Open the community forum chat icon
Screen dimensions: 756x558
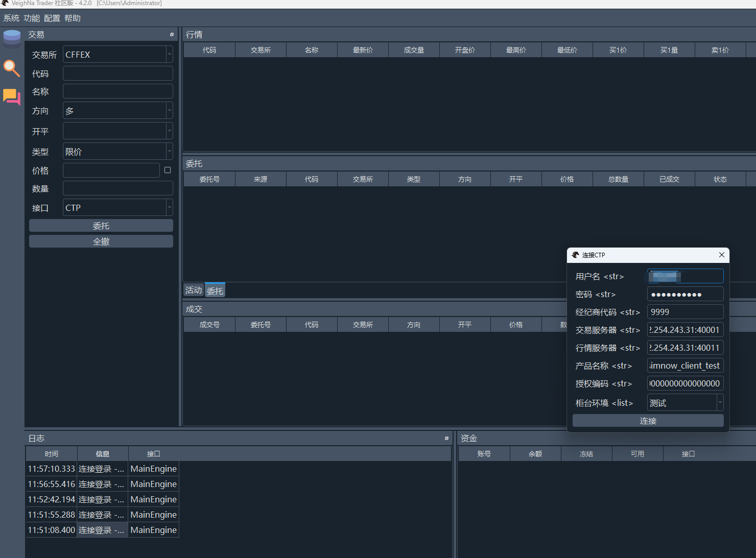pos(12,96)
